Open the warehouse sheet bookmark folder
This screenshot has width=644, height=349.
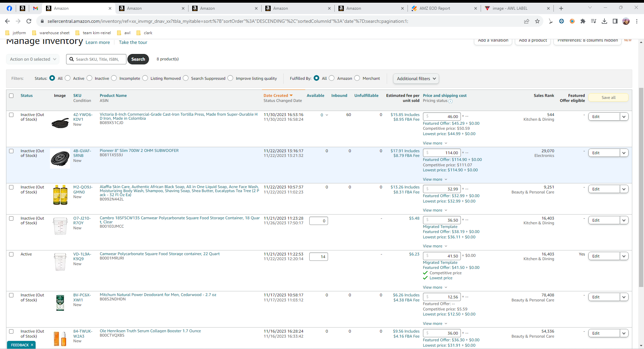point(51,33)
